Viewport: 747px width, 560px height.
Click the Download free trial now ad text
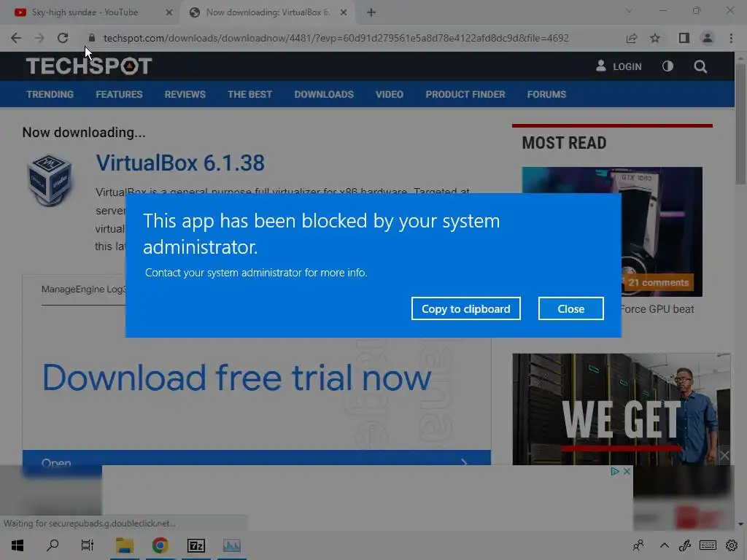click(237, 378)
